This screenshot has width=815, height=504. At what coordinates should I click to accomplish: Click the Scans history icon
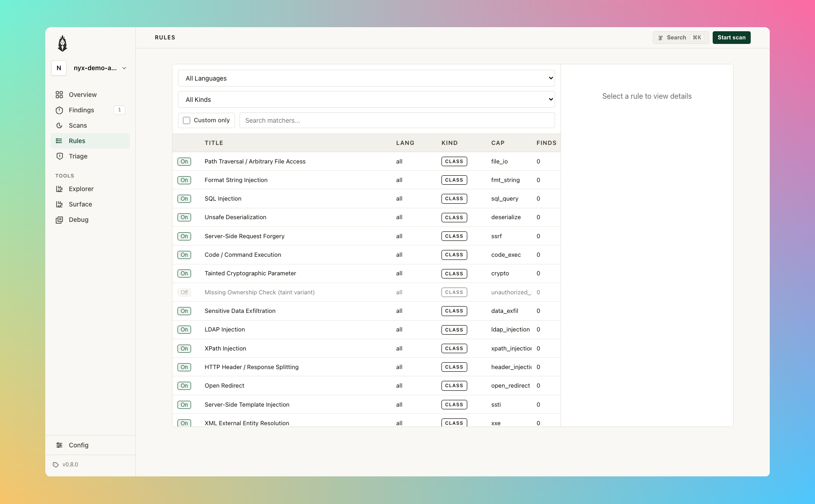pyautogui.click(x=59, y=125)
